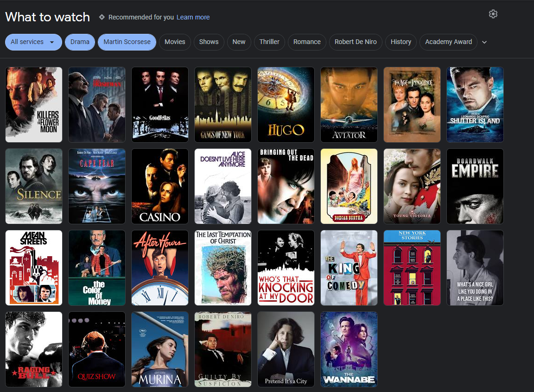Open Who's That Knocking at My Door poster

286,268
